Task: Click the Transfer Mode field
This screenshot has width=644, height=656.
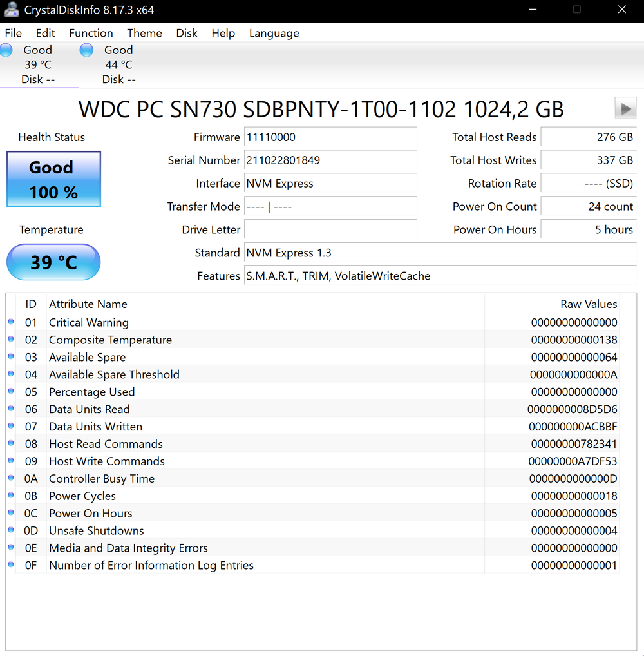Action: (x=330, y=206)
